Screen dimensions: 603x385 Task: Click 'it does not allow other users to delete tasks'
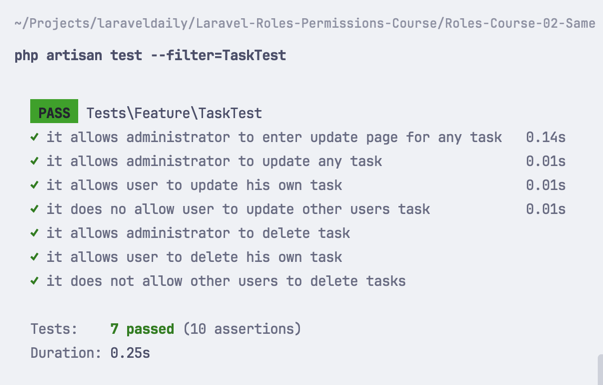click(x=226, y=281)
